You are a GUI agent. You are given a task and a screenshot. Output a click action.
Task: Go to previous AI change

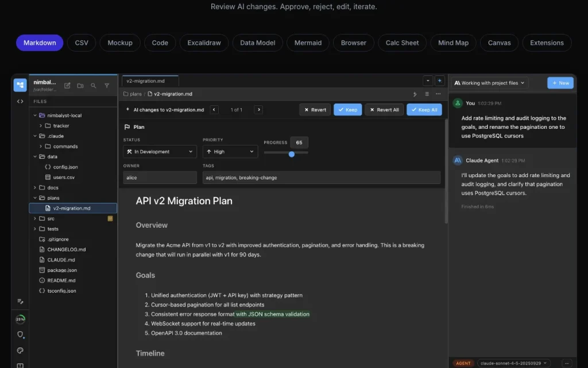tap(214, 110)
